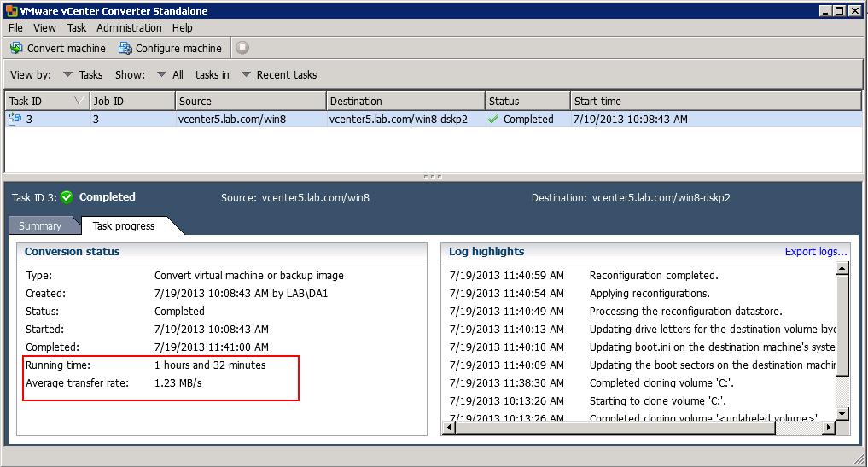Open the Task menu
Viewport: 868px width, 467px height.
coord(77,27)
